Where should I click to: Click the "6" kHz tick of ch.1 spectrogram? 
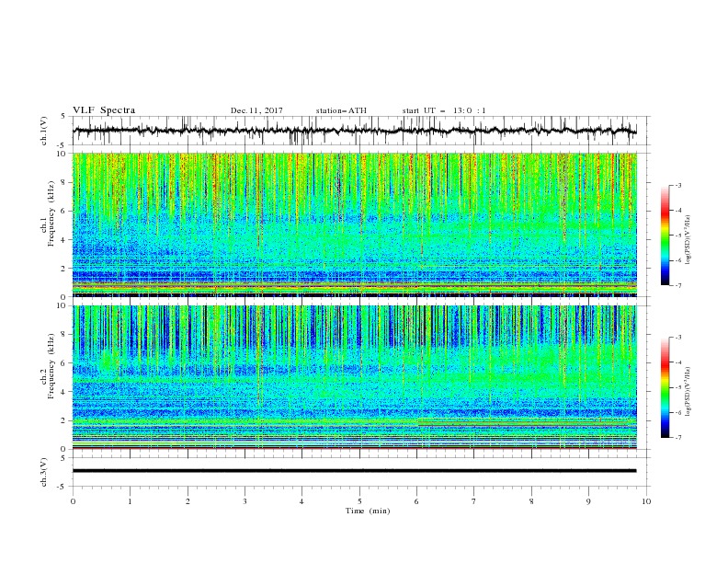coord(65,211)
